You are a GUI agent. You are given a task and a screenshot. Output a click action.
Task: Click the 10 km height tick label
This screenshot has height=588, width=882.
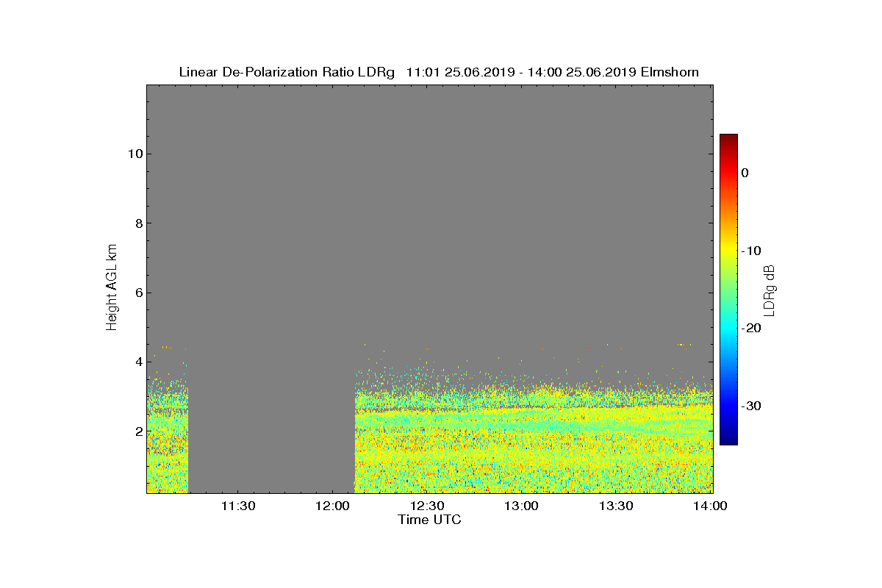[x=135, y=154]
